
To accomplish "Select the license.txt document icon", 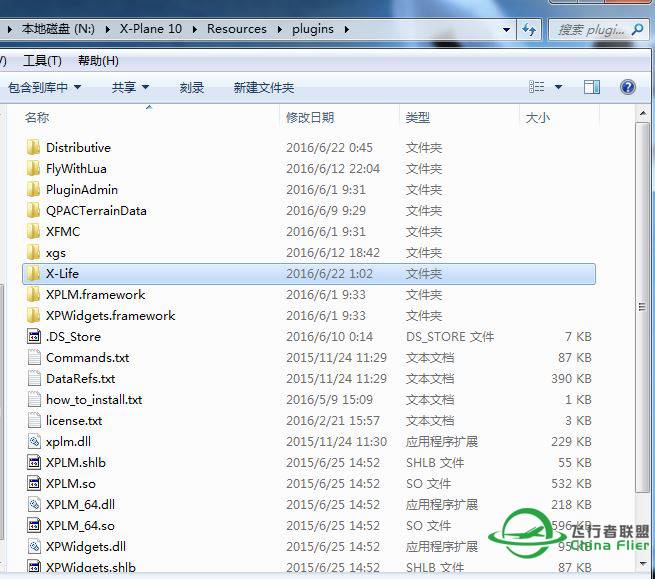I will tap(34, 421).
